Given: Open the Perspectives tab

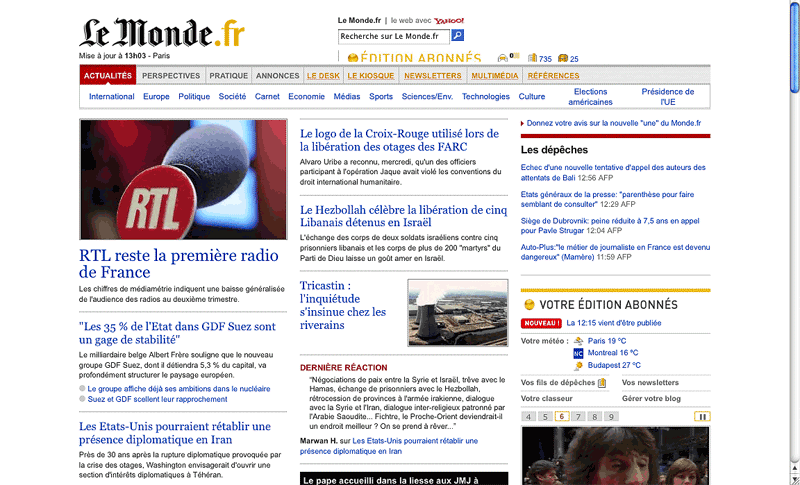Looking at the screenshot, I should [171, 76].
